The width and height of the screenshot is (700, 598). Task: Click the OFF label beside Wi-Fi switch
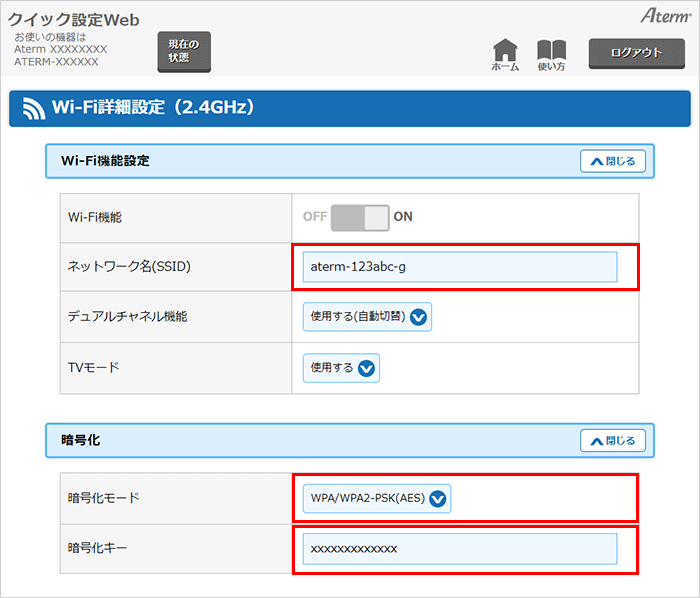(x=315, y=217)
